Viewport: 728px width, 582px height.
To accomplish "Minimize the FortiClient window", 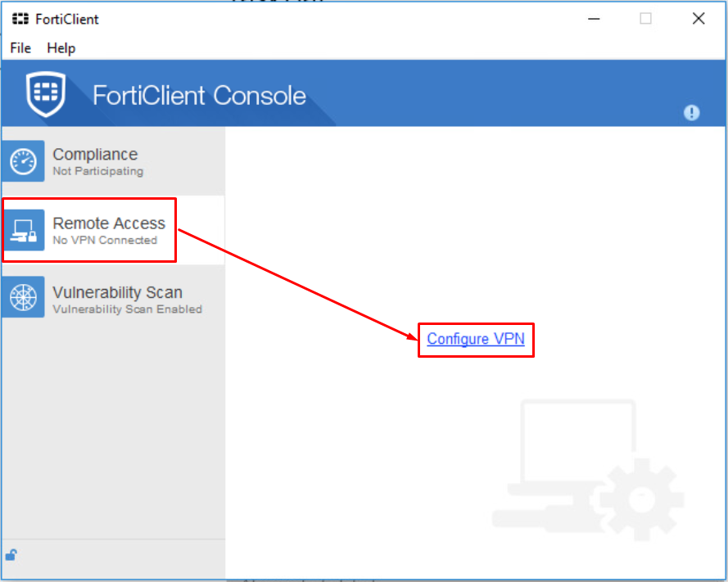I will coord(592,19).
